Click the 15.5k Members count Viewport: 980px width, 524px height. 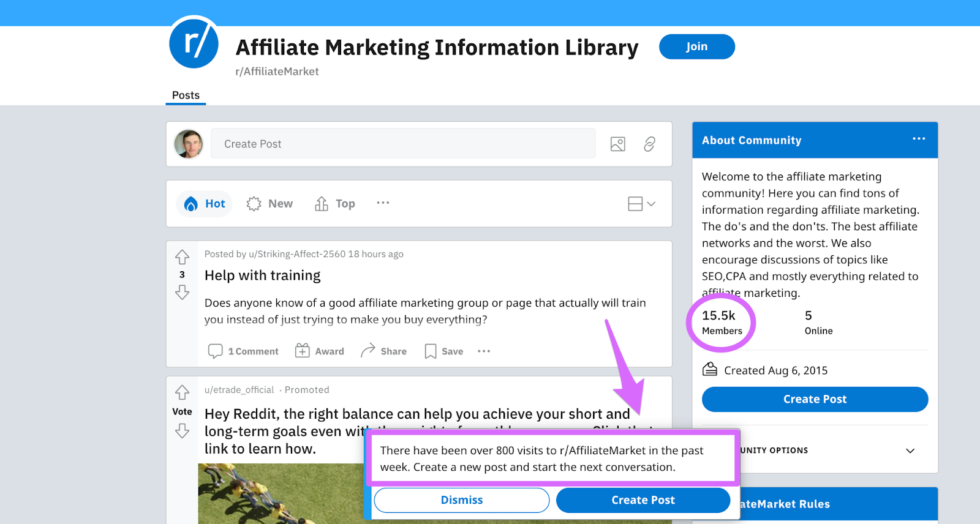[722, 323]
